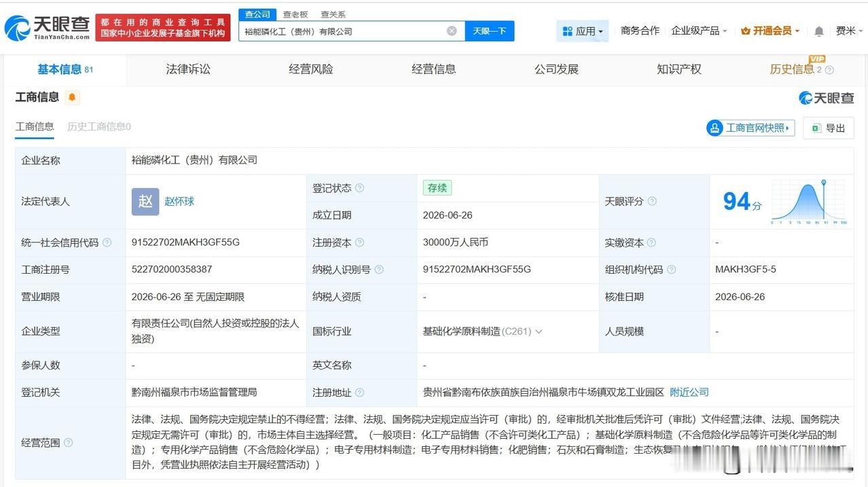The height and width of the screenshot is (487, 868).
Task: Click the 工商官网快照 button
Action: (x=751, y=128)
